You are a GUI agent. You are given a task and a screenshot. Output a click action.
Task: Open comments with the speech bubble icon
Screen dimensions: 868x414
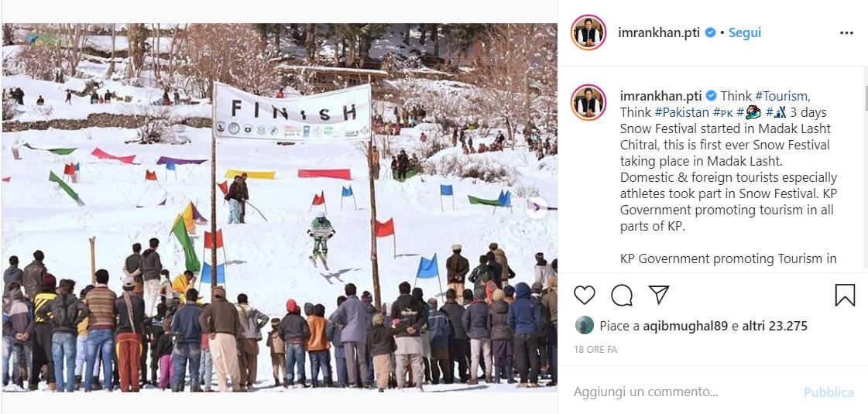click(x=622, y=295)
